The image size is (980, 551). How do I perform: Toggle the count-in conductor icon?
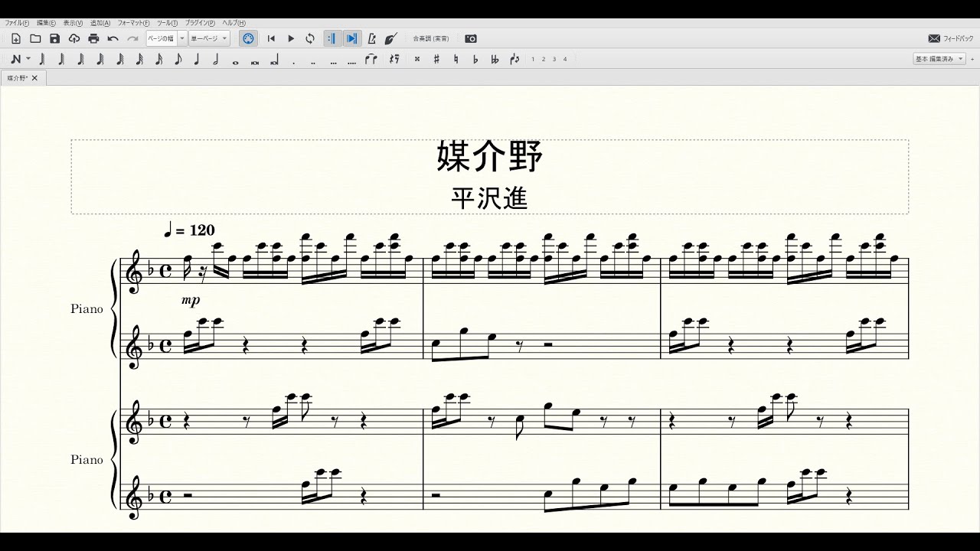(x=391, y=38)
